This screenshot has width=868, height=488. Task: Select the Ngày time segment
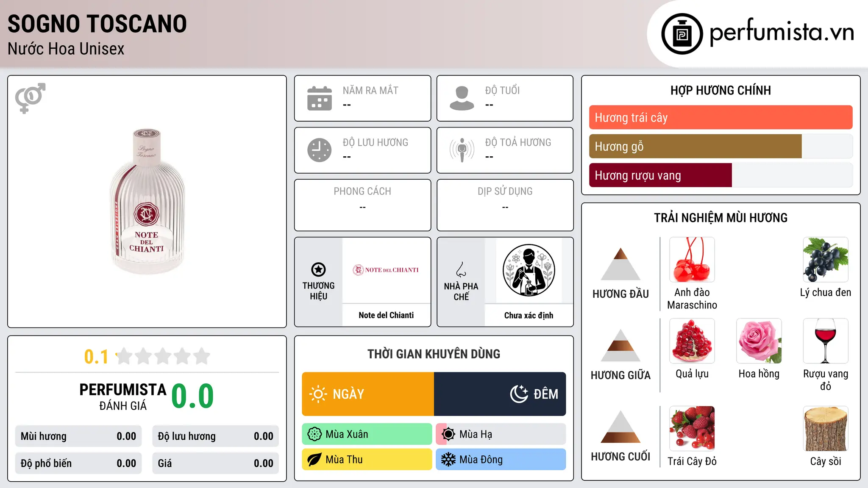click(368, 394)
